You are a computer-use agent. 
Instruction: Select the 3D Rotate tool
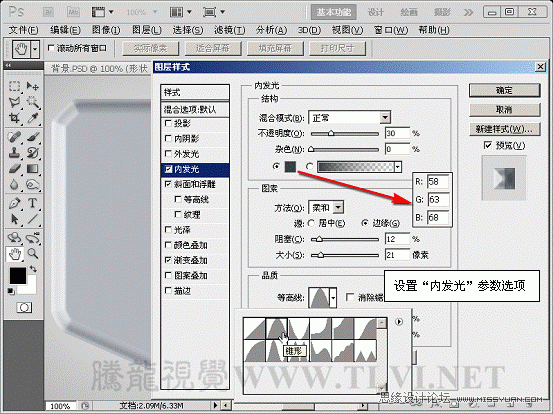[x=14, y=238]
